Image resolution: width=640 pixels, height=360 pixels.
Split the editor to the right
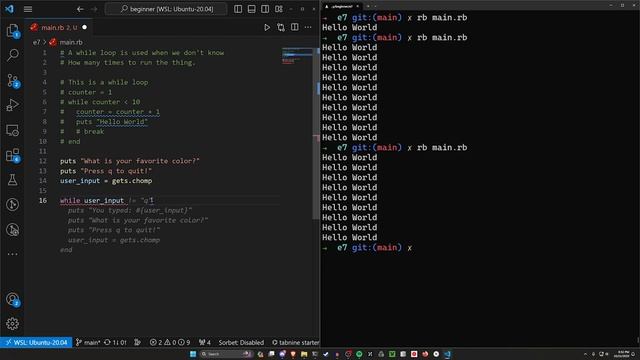294,27
